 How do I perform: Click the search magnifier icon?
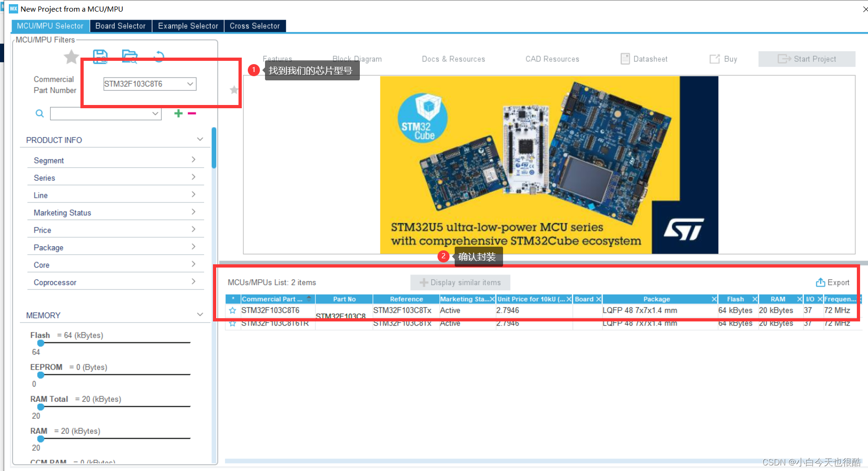(x=40, y=113)
